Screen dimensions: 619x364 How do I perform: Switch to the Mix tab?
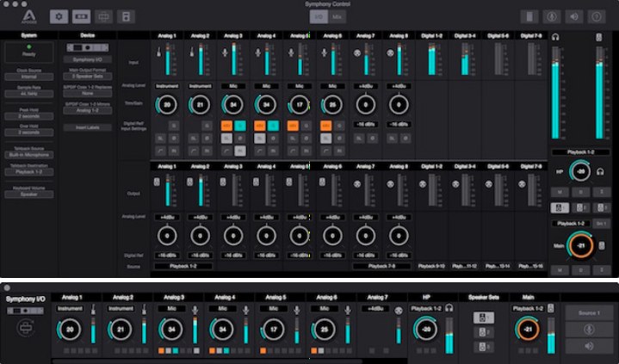(337, 17)
